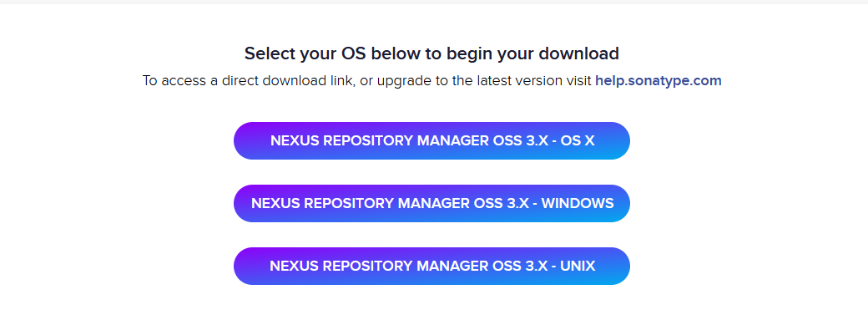Download Nexus Repository Manager OSS for Windows
Viewport: 868px width, 315px height.
[431, 204]
